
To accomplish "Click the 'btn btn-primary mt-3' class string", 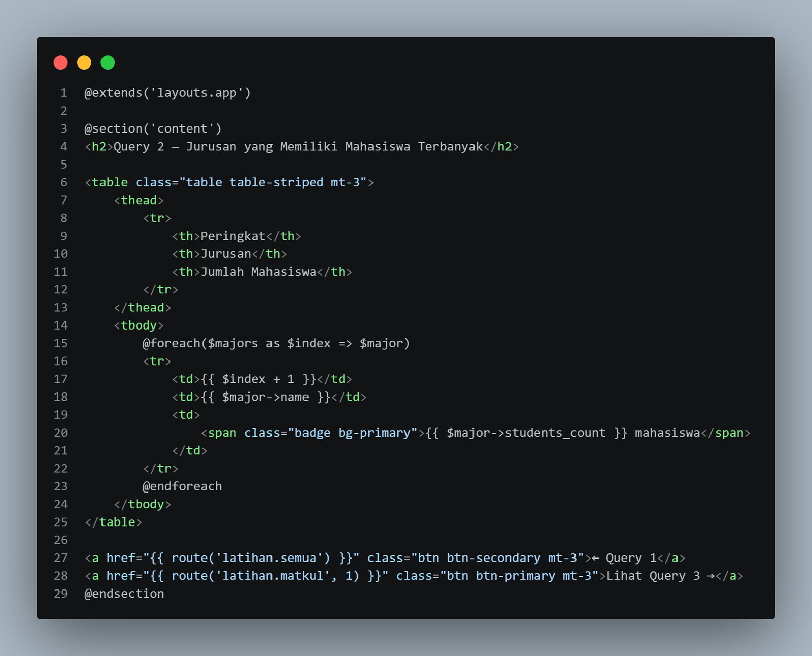I will pos(519,576).
